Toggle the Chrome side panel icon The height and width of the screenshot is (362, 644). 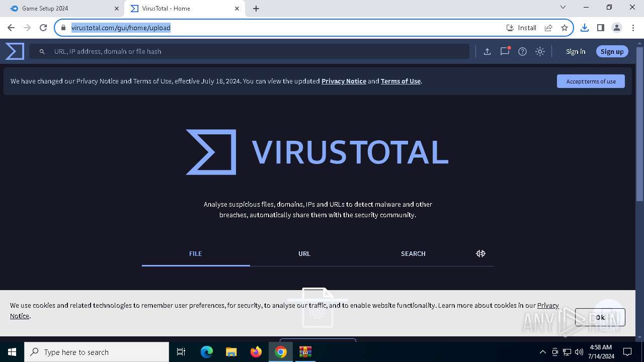(600, 28)
